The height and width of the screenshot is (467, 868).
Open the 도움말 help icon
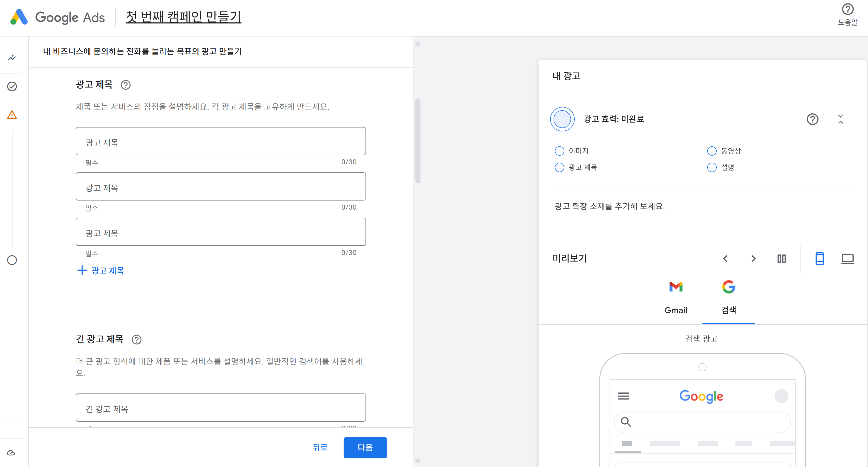(847, 9)
